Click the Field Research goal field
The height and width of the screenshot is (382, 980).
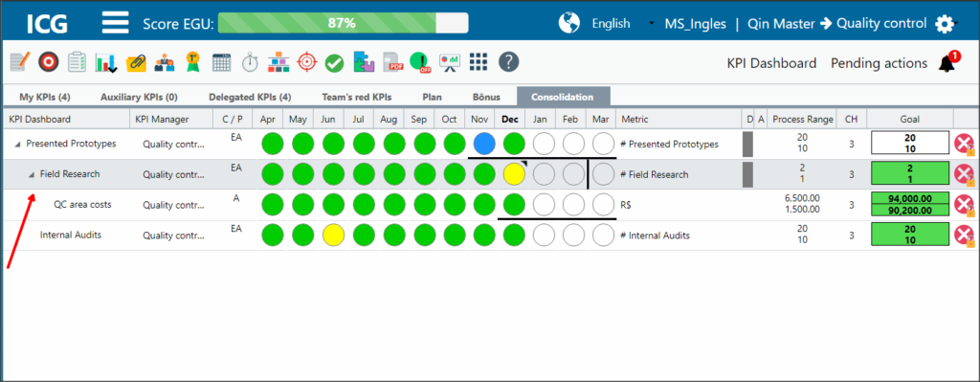pyautogui.click(x=909, y=174)
